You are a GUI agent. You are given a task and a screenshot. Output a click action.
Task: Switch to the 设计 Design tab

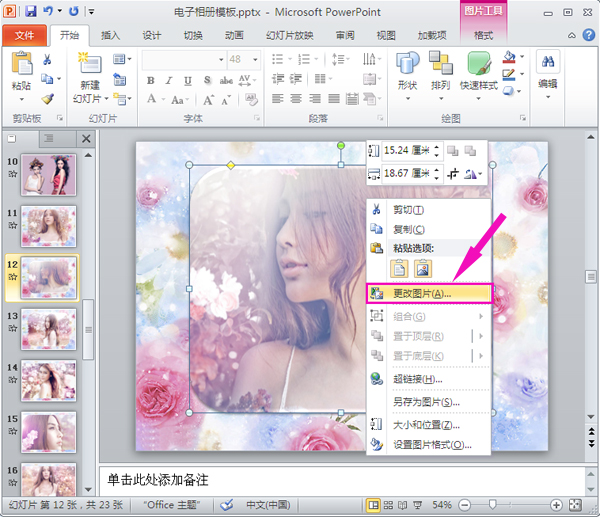click(x=152, y=36)
